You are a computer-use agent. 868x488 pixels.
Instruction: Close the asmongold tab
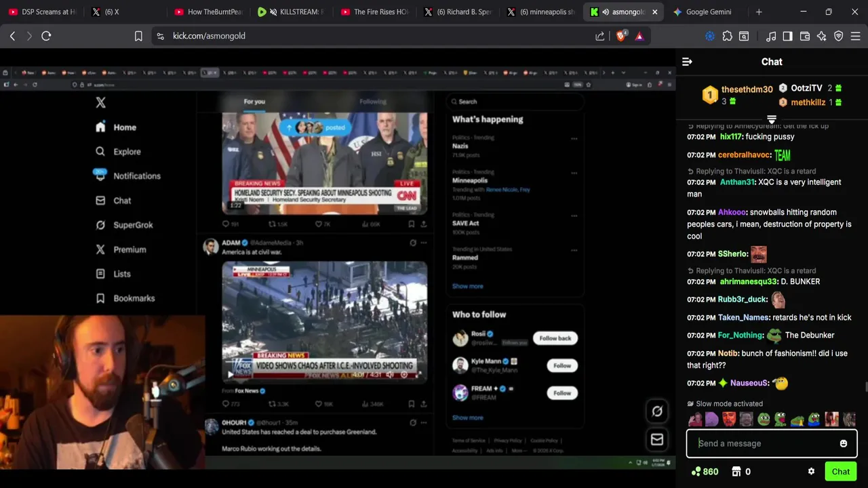coord(654,12)
